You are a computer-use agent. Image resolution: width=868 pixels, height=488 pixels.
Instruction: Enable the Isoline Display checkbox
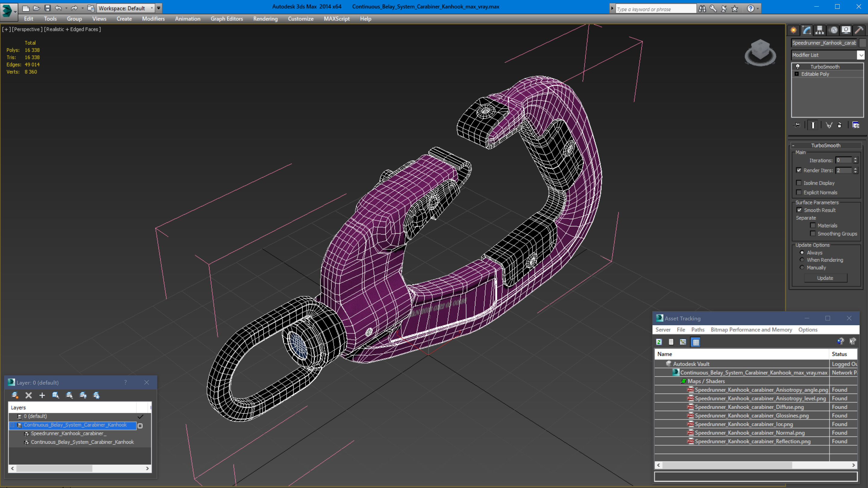(x=799, y=183)
